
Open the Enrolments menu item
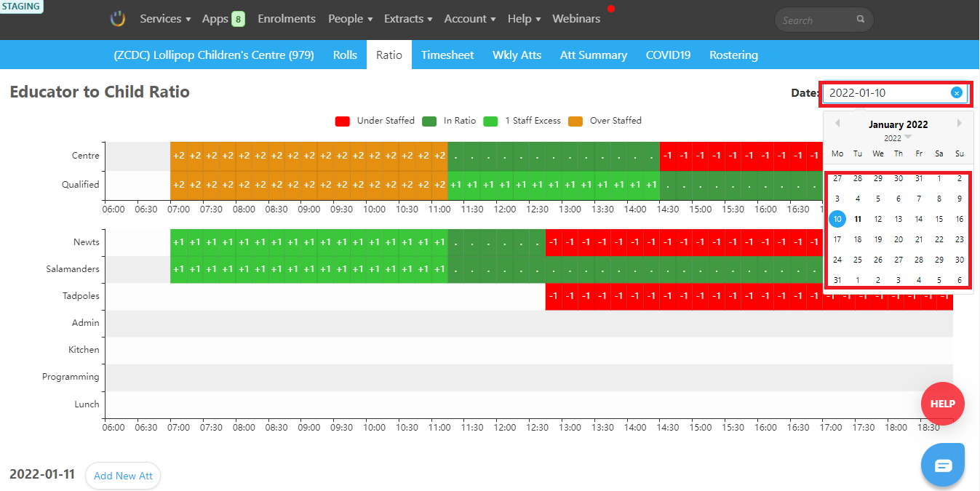[x=287, y=19]
